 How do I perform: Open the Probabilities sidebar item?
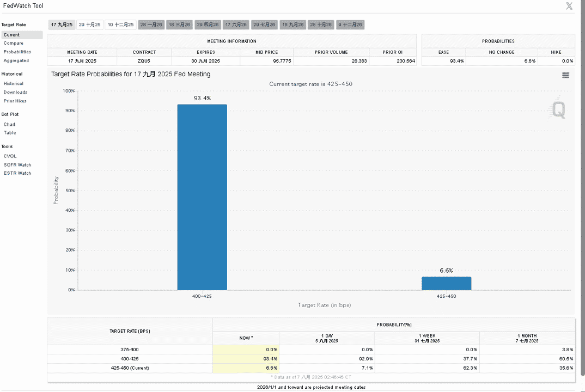pyautogui.click(x=17, y=52)
